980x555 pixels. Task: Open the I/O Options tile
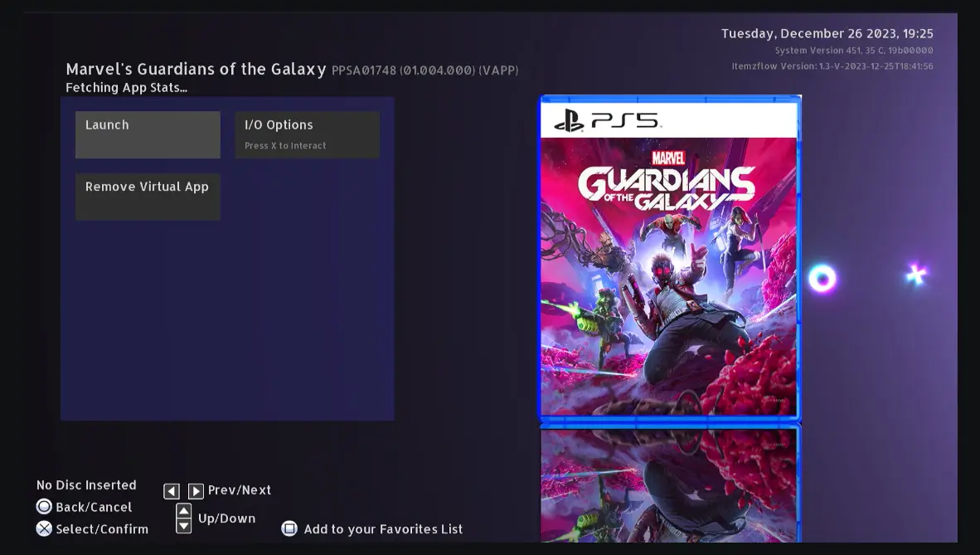point(307,134)
